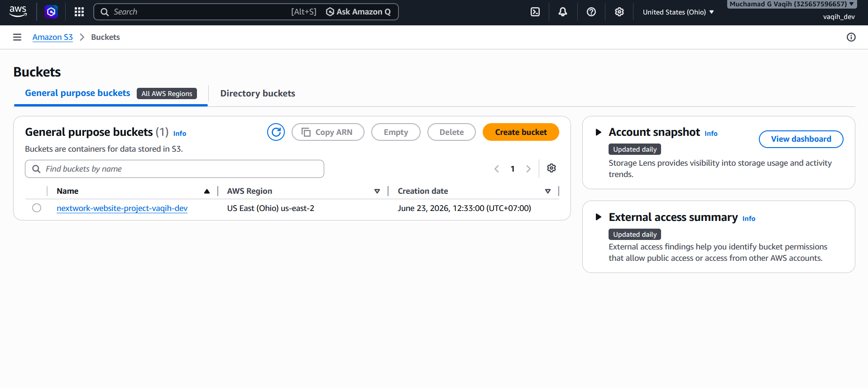Open the AWS services grid menu

[x=79, y=12]
